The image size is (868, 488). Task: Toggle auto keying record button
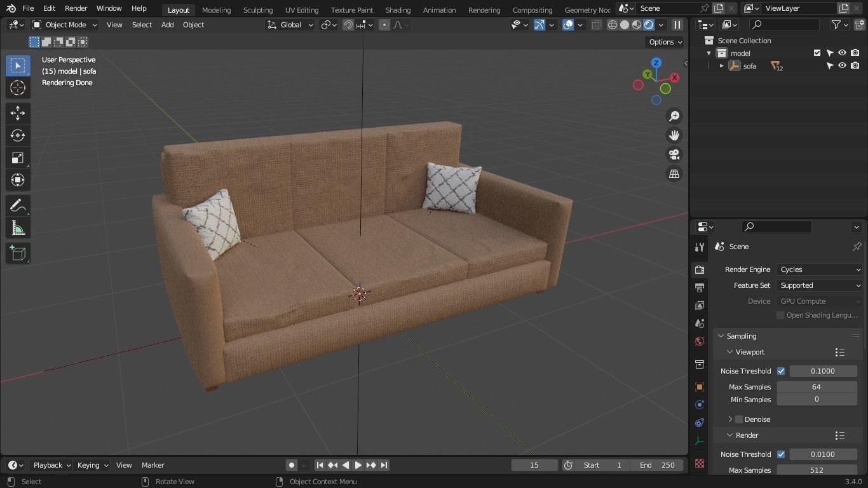click(292, 465)
